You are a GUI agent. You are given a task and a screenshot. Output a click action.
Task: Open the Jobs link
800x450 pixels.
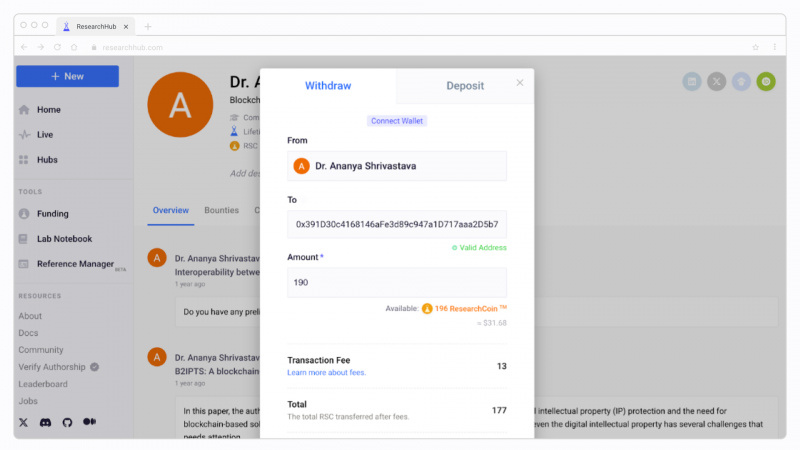[x=28, y=401]
